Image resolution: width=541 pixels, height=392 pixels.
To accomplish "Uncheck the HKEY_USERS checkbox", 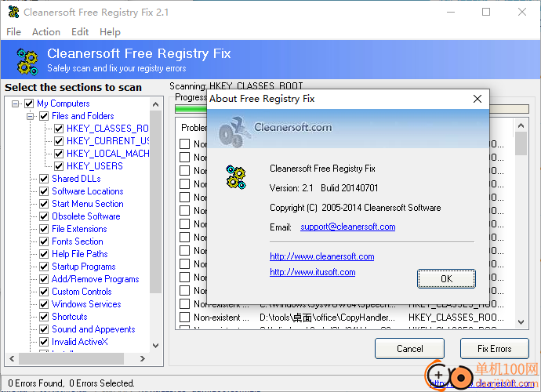I will pos(59,166).
